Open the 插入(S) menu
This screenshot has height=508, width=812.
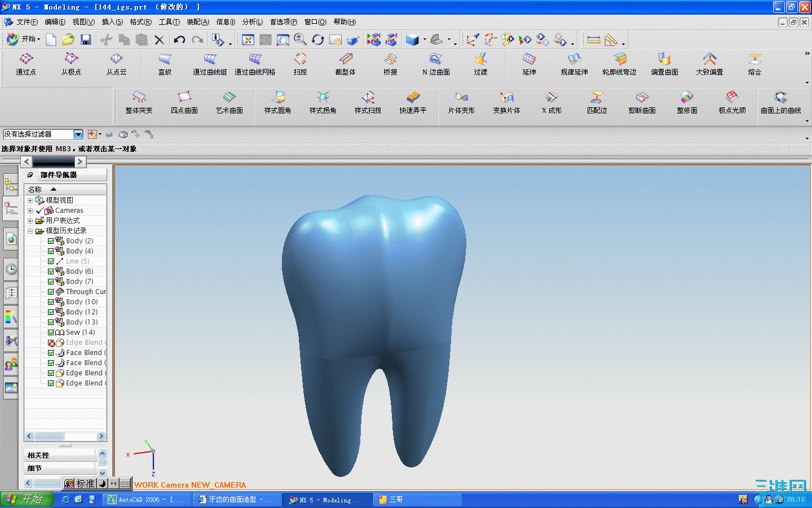pos(112,22)
